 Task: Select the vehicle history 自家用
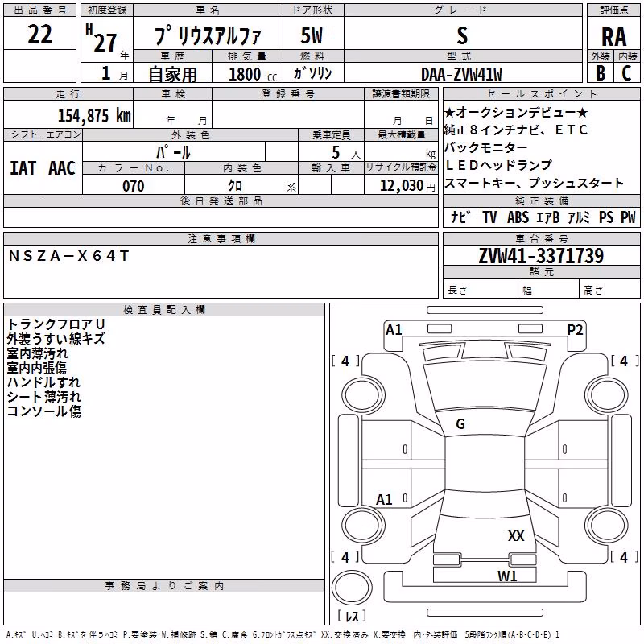pos(172,74)
